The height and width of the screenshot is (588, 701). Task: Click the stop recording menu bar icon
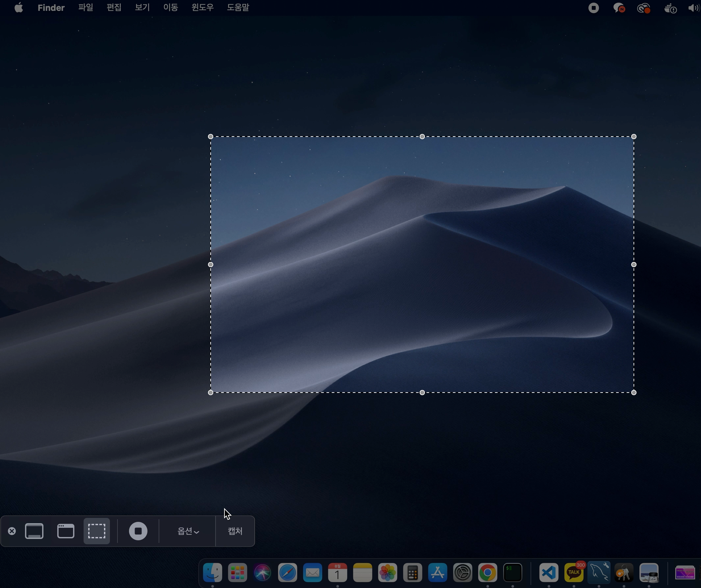[x=593, y=8]
